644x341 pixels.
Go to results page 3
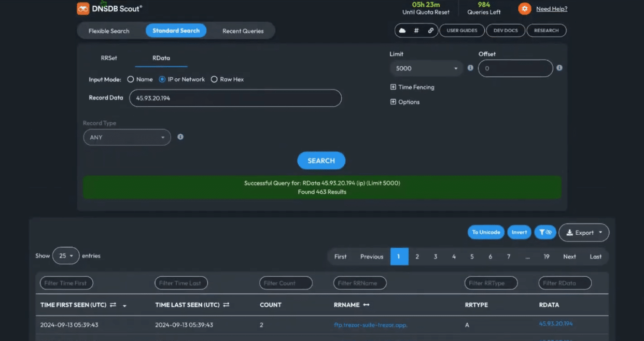[436, 257]
